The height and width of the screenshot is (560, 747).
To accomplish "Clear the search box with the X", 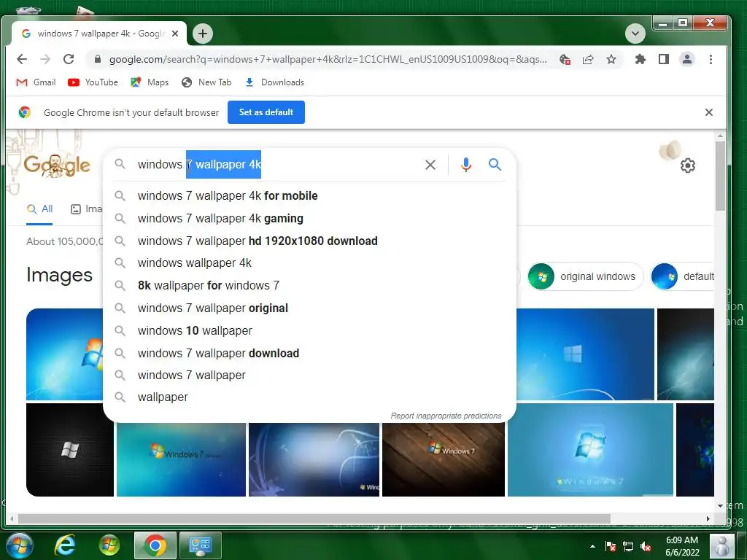I will pos(430,165).
